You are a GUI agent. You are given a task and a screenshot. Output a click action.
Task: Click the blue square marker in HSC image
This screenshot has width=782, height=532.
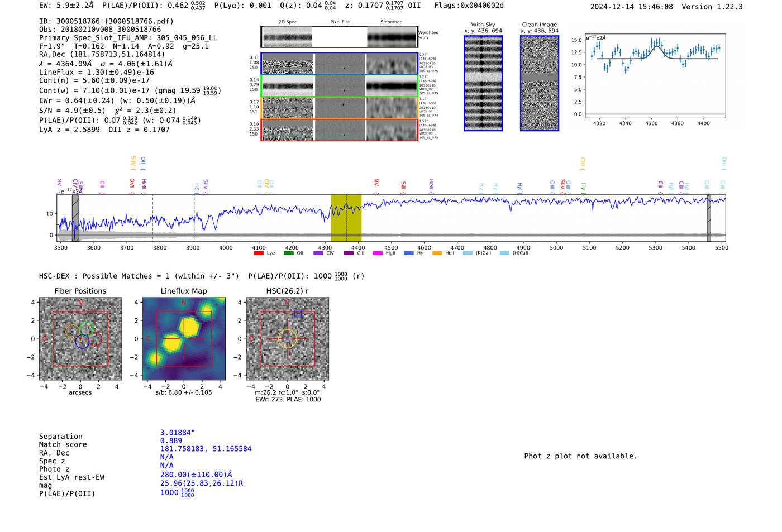(x=298, y=314)
